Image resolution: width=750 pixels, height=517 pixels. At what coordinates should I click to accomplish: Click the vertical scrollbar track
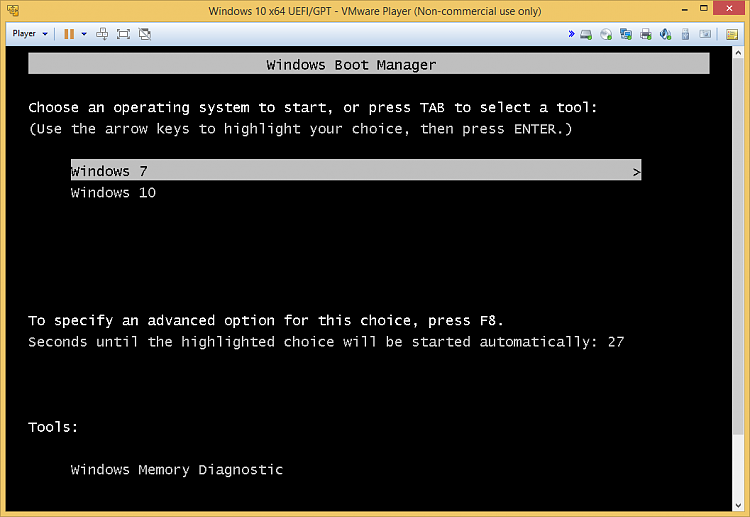pyautogui.click(x=738, y=468)
